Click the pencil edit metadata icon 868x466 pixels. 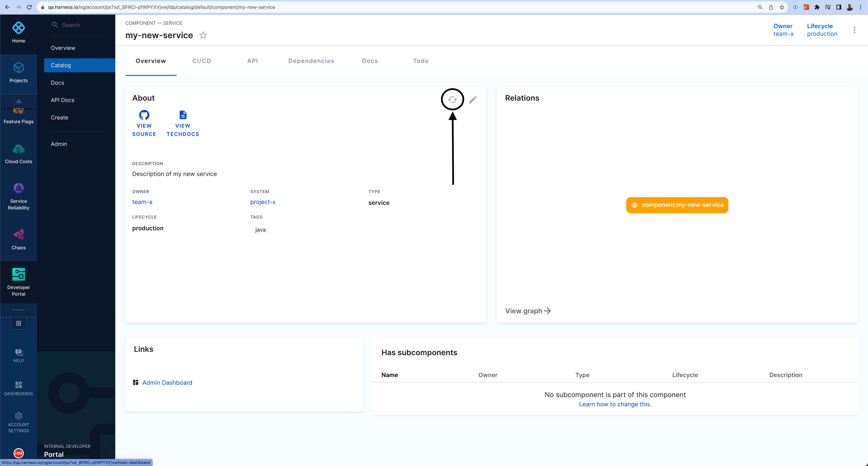pyautogui.click(x=473, y=99)
